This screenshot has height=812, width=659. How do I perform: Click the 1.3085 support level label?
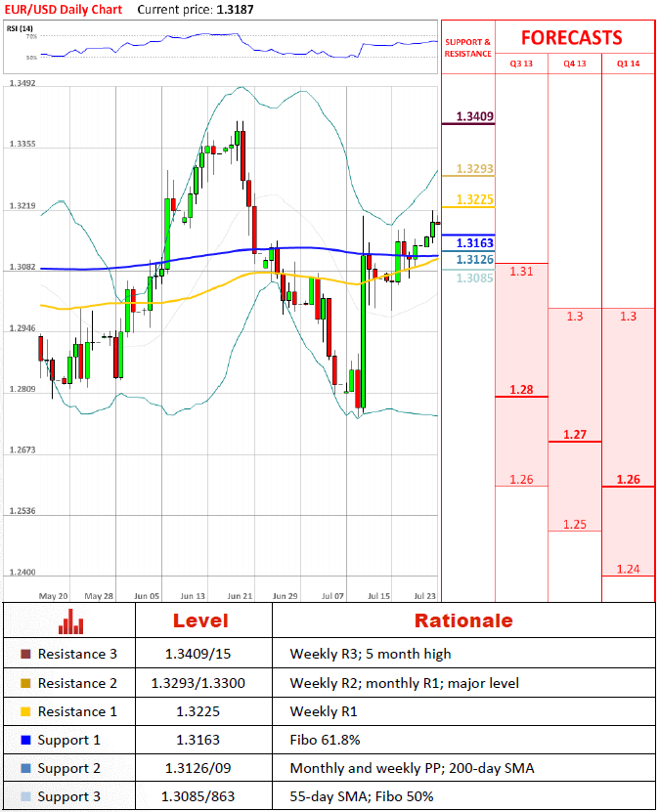[474, 278]
